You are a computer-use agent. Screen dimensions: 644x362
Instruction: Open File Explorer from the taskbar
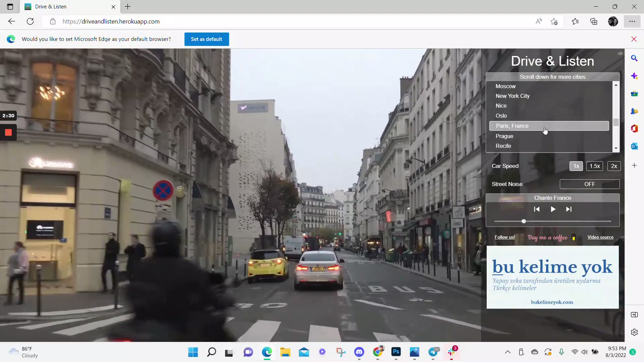coord(285,352)
